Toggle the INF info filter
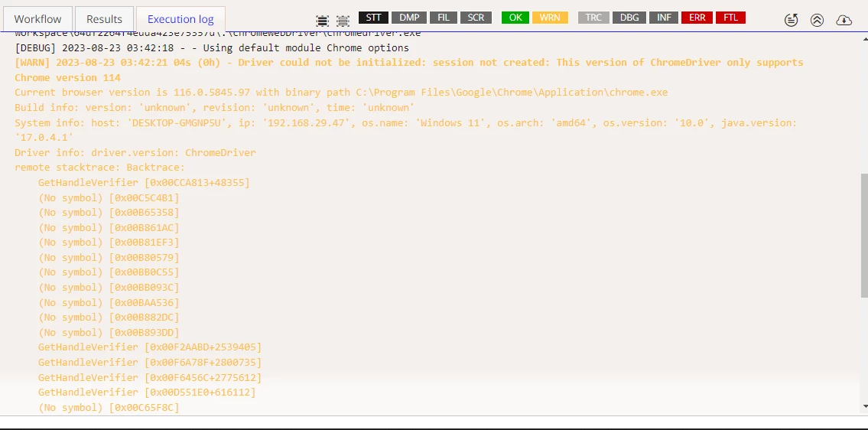The image size is (868, 430). click(664, 18)
